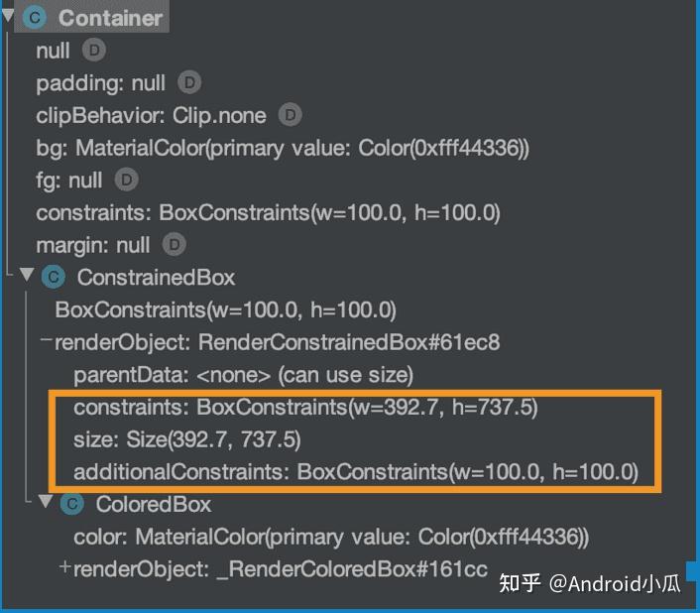The height and width of the screenshot is (613, 700).
Task: Click the D badge beside null
Action: click(x=94, y=50)
